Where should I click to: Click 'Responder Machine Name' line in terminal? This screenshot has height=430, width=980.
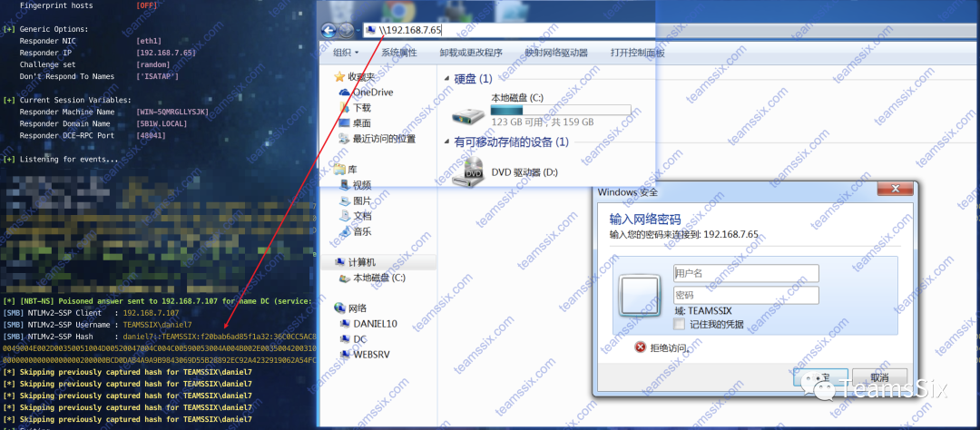(x=113, y=112)
